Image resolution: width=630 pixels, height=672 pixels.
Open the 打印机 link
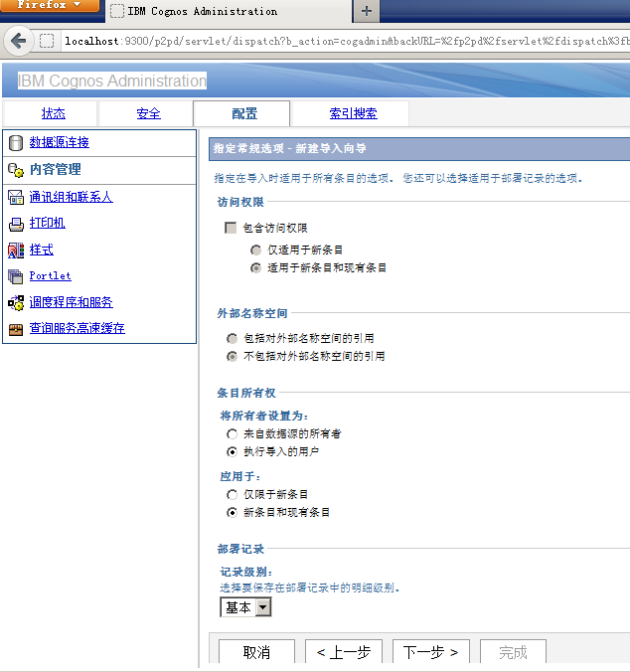pos(47,223)
